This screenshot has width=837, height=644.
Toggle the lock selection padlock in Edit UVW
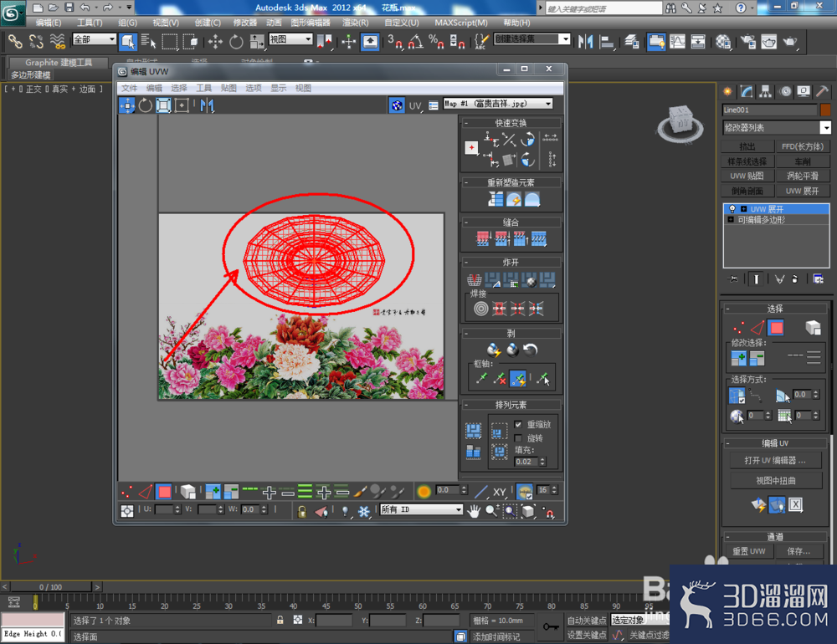[x=301, y=512]
